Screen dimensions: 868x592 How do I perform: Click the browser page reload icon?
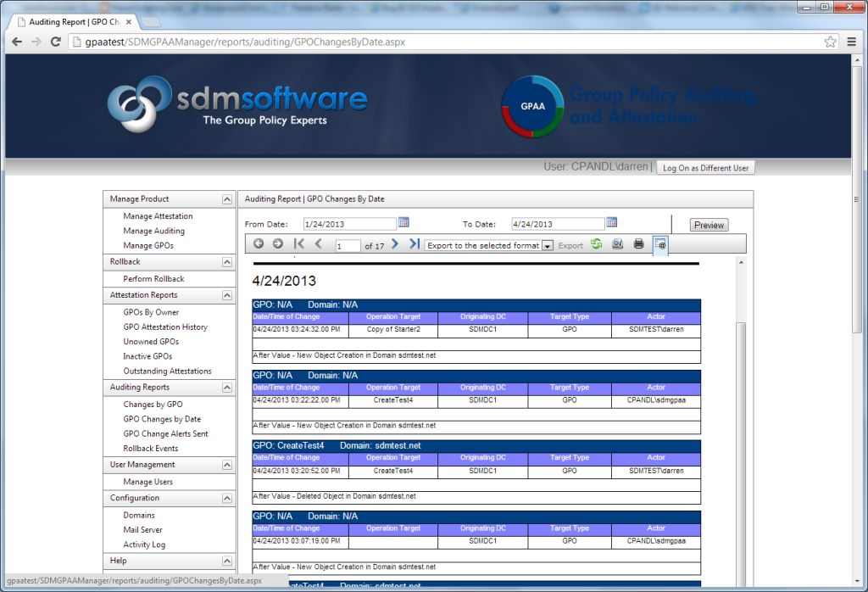tap(55, 40)
